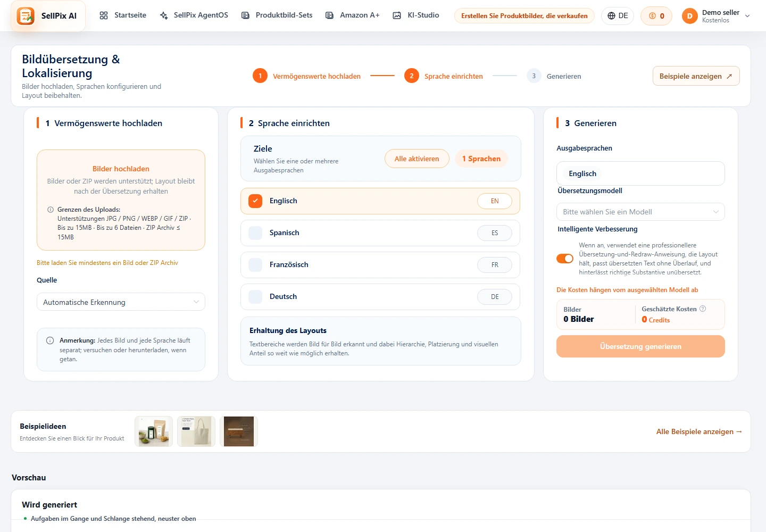Go to KI-Studio menu item
This screenshot has height=532, width=766.
(x=416, y=15)
